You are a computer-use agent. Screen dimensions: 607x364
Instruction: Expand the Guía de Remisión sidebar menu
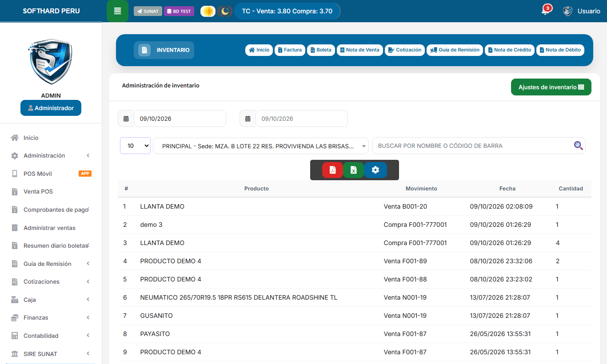51,264
